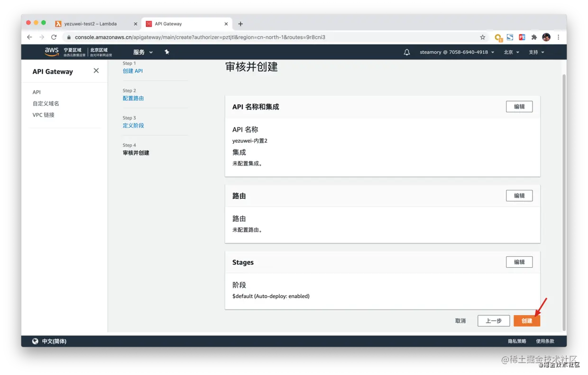Click 上一步 to go back

tap(494, 321)
